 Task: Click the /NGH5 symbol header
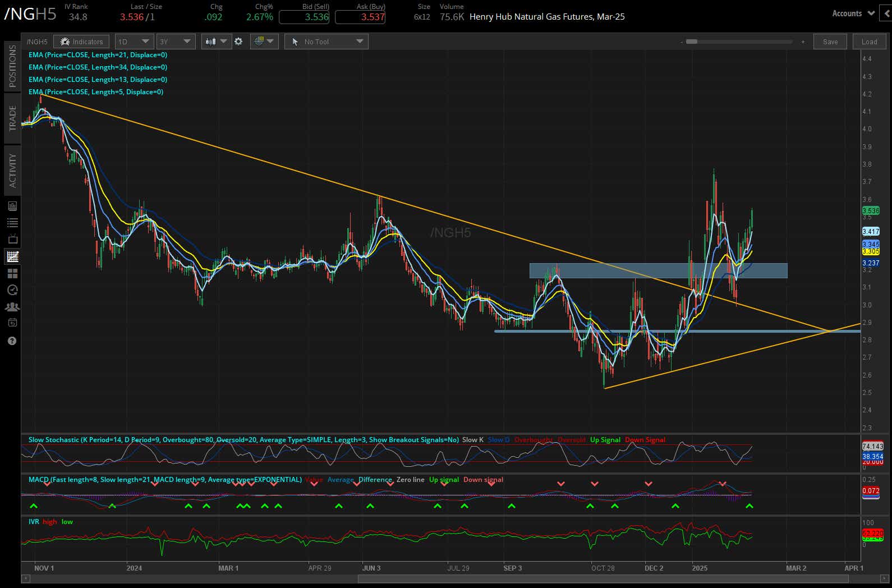pos(30,14)
